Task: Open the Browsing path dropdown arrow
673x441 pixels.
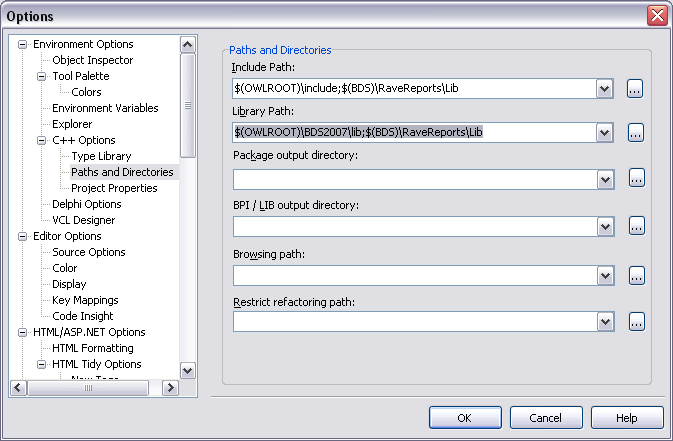Action: pos(605,276)
